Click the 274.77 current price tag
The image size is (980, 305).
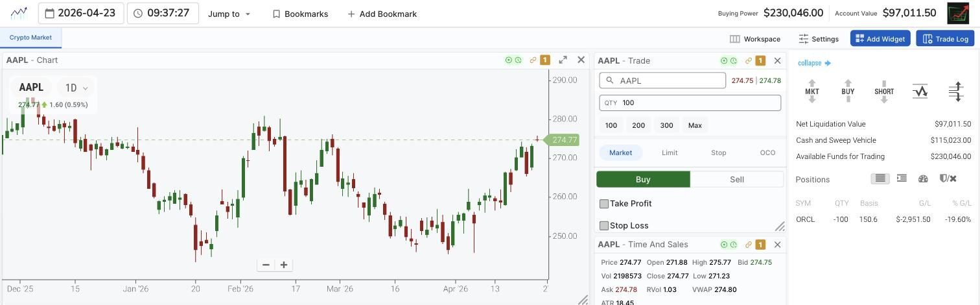(561, 140)
